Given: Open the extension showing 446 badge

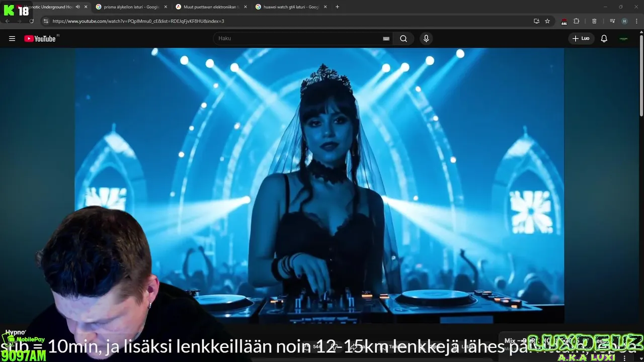Looking at the screenshot, I should point(564,21).
